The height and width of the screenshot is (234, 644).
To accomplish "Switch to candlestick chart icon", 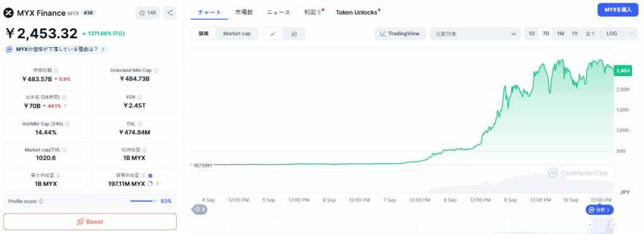I will click(x=294, y=34).
